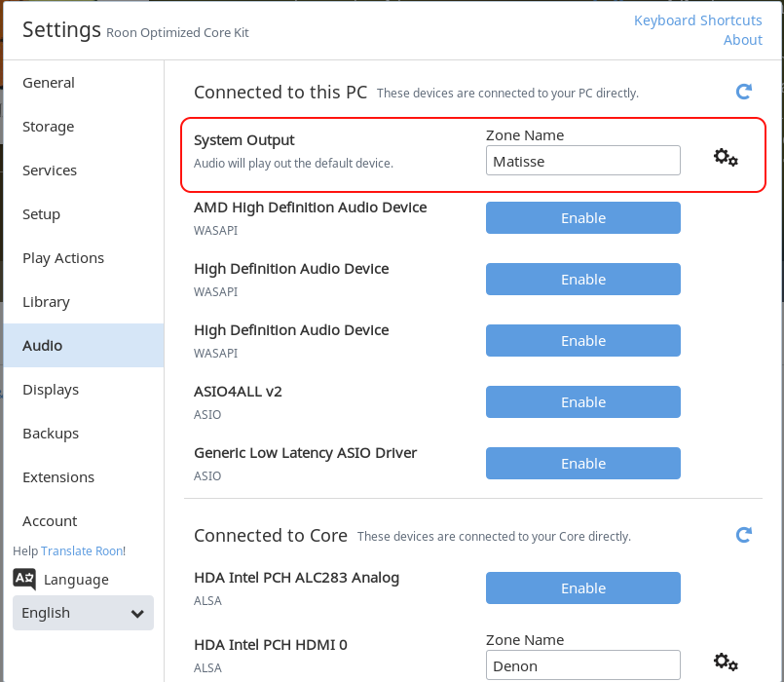Viewport: 784px width, 682px height.
Task: Enable AMD High Definition Audio Device
Action: [583, 217]
